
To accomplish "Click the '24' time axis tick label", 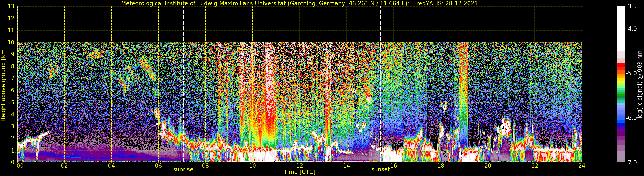I will pyautogui.click(x=582, y=166).
